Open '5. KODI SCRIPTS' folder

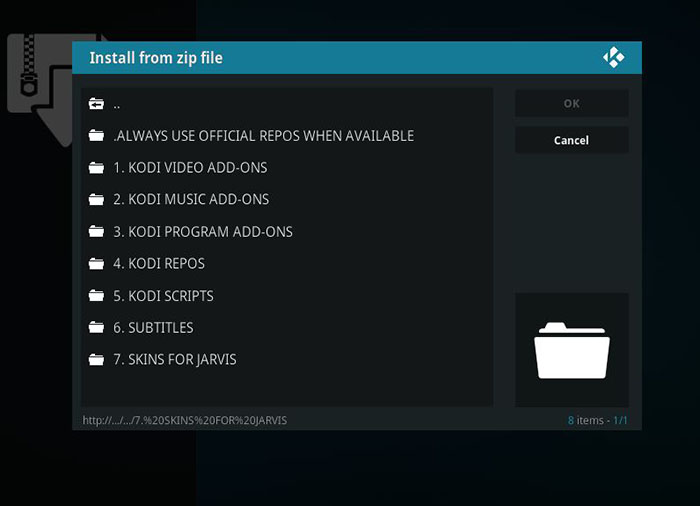(287, 296)
